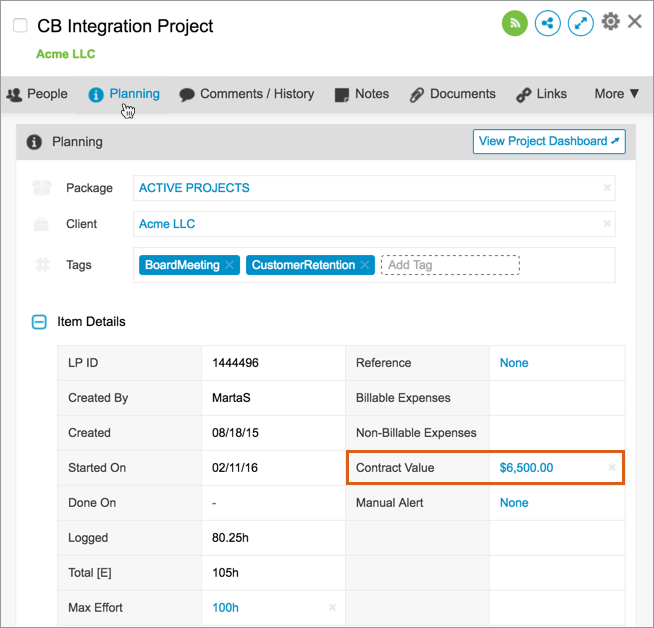Collapse the Item Details section
654x628 pixels.
coord(39,322)
